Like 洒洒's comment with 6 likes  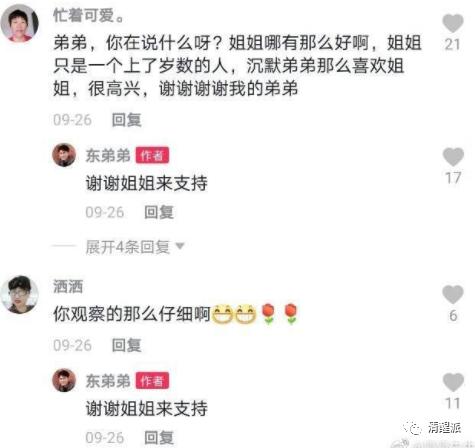pyautogui.click(x=453, y=294)
